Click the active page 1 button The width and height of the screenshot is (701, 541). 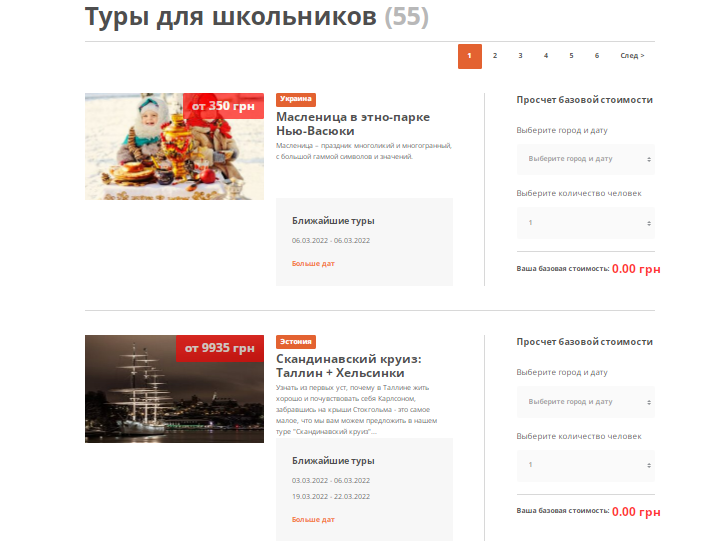click(x=469, y=56)
